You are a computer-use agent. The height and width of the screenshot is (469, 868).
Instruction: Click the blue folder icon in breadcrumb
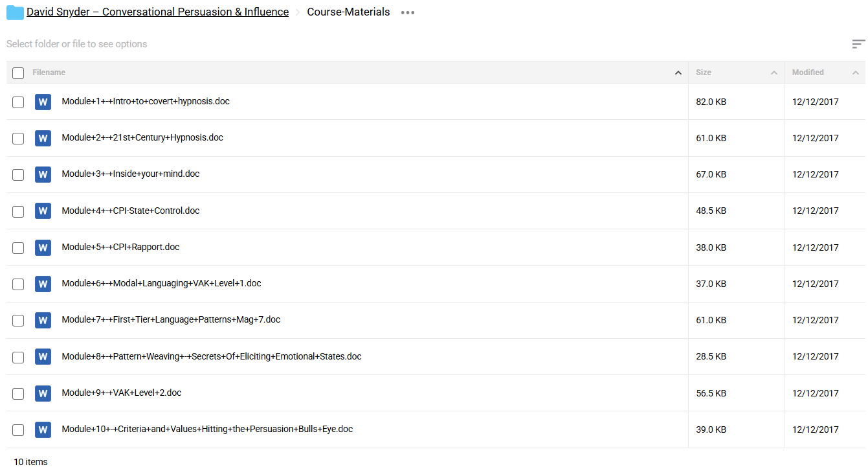(x=15, y=12)
